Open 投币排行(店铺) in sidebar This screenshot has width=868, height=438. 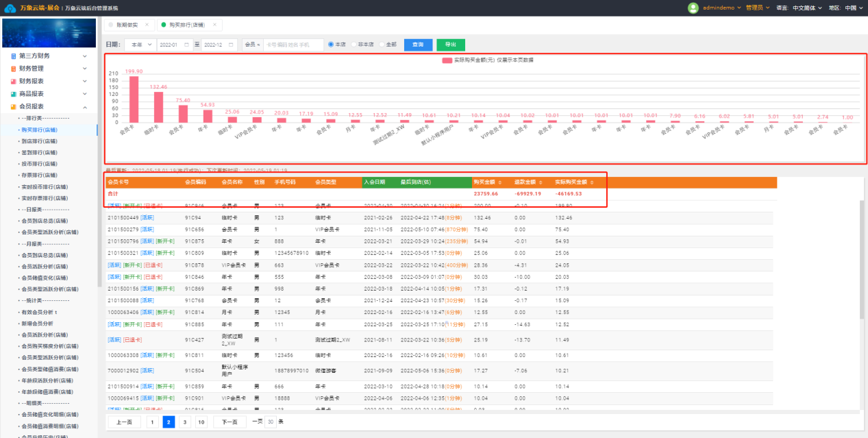(39, 164)
